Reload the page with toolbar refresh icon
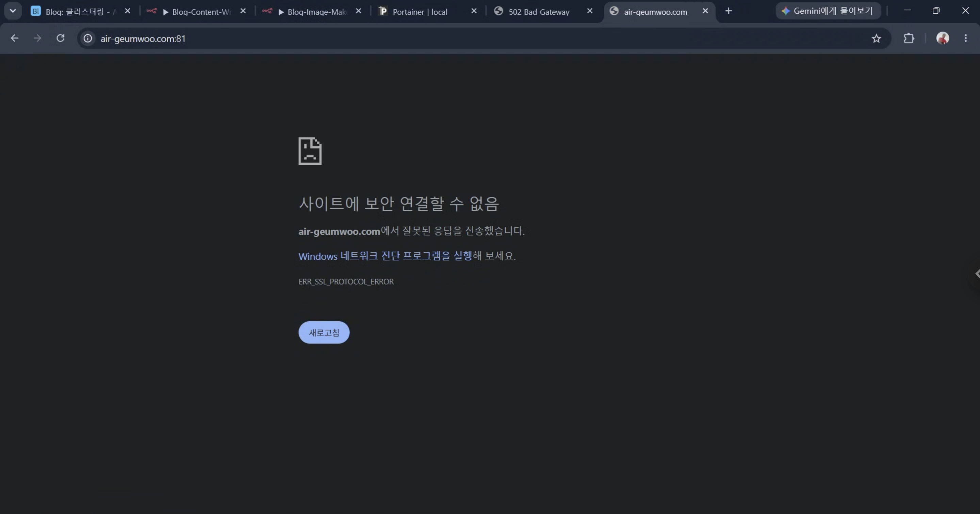The image size is (980, 514). tap(61, 38)
